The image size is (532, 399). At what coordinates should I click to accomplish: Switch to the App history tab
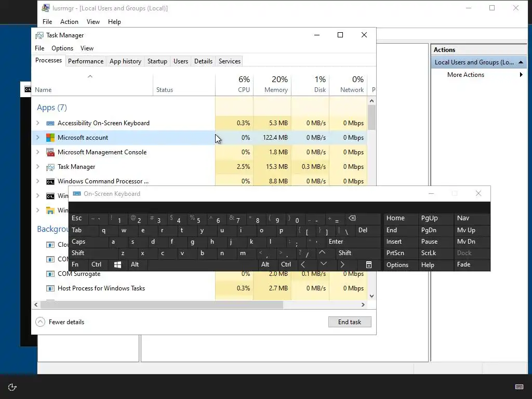pos(125,61)
